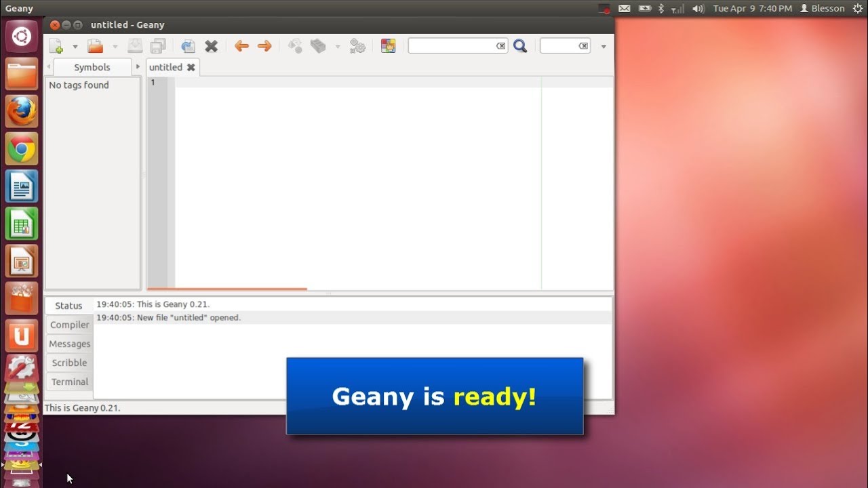
Task: Maximize the Geany window
Action: coord(78,25)
